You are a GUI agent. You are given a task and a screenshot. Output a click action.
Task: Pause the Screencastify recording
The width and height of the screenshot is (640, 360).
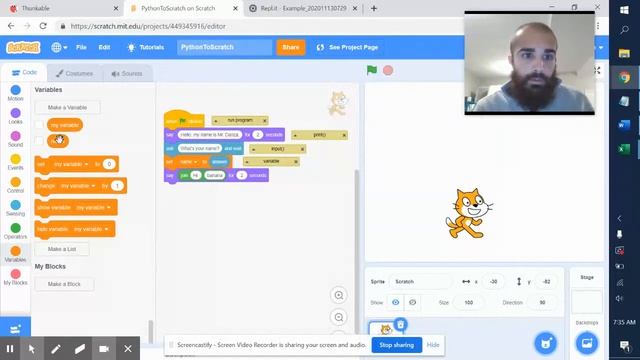pos(10,349)
